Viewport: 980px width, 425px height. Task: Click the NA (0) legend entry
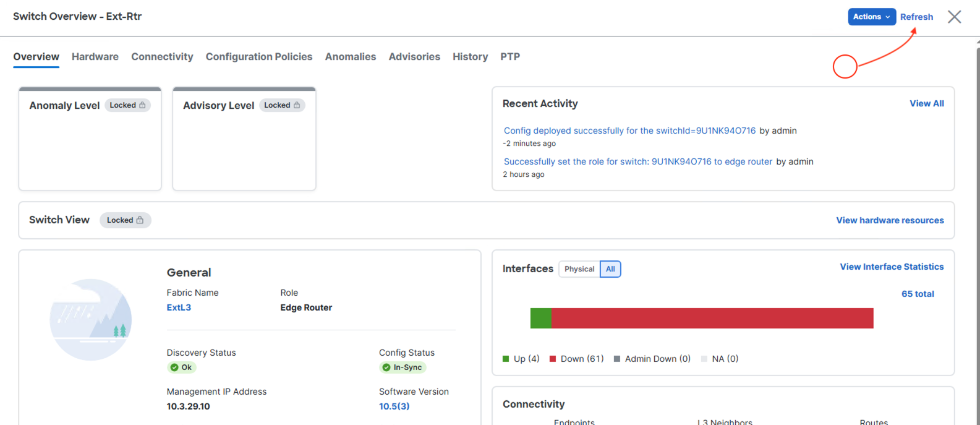[720, 359]
